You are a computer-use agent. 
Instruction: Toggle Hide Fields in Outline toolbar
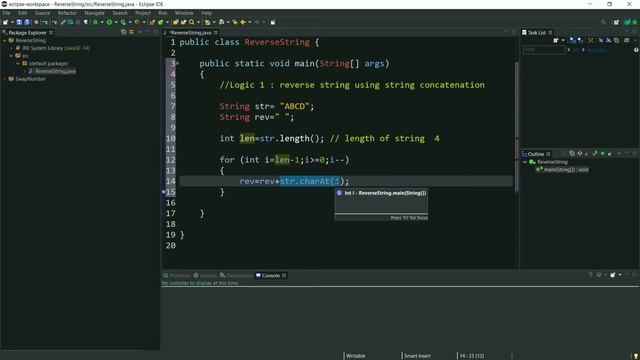point(586,154)
